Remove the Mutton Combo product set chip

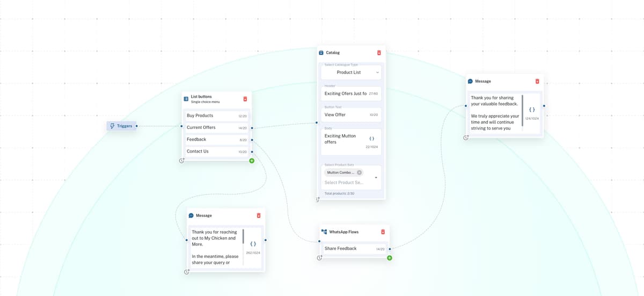tap(359, 172)
